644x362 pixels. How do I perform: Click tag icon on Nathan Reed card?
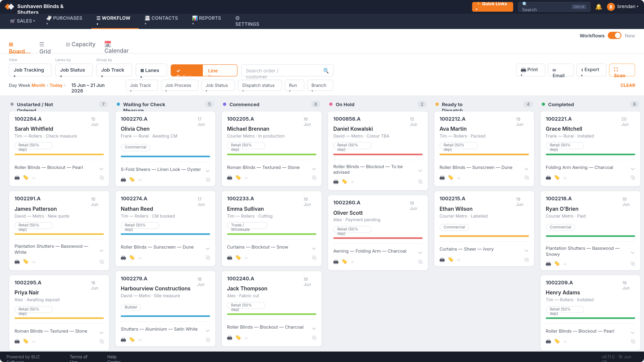click(132, 258)
